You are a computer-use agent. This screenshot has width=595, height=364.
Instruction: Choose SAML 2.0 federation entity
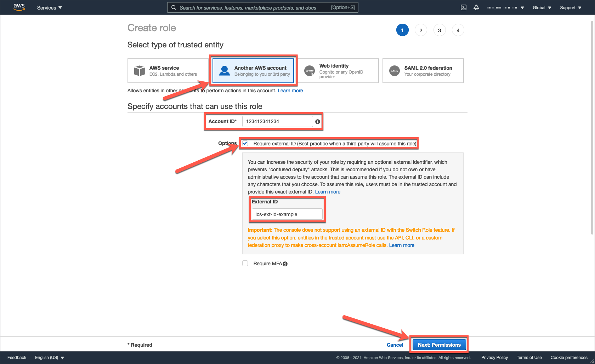pos(423,71)
